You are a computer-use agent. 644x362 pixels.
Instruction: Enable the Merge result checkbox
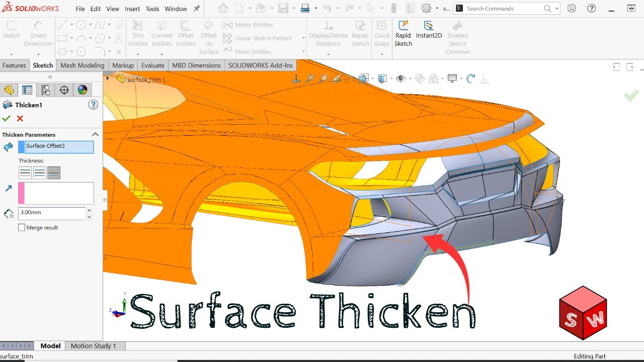click(22, 228)
